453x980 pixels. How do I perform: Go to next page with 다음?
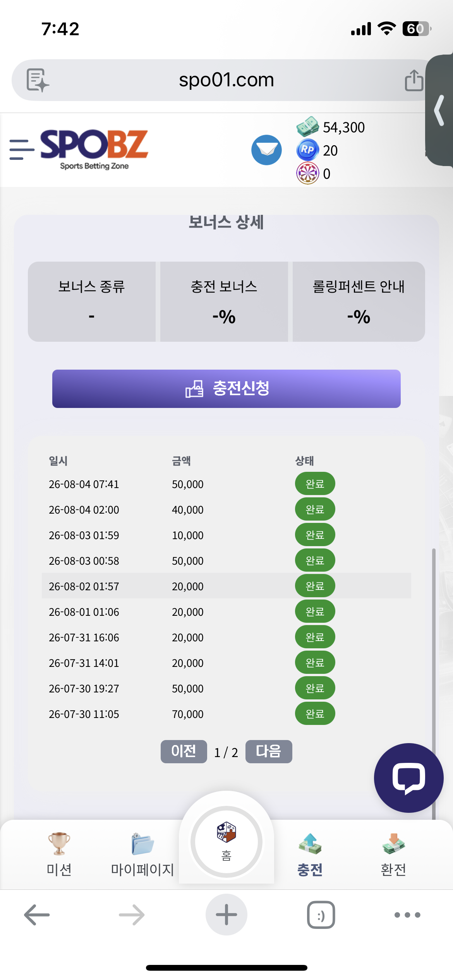(x=269, y=752)
